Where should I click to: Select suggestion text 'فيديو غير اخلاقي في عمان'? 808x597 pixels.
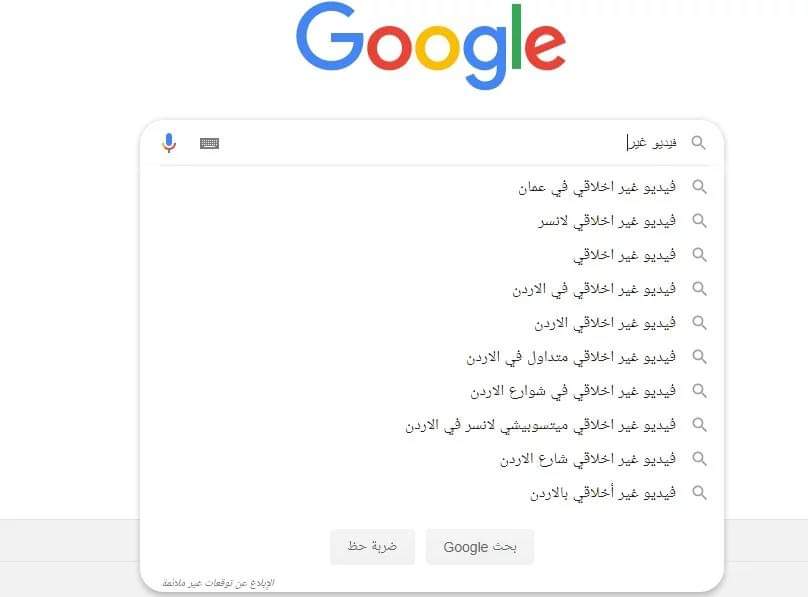click(x=597, y=187)
